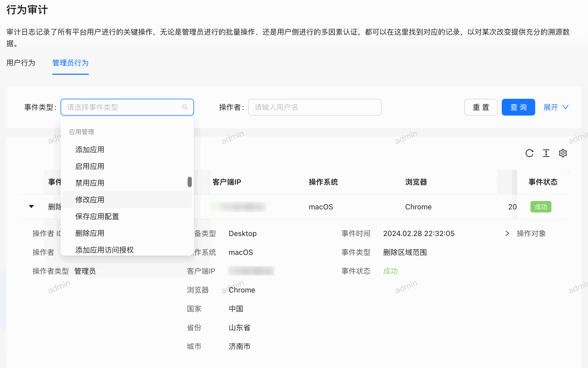Choose 启用应用 option
Image resolution: width=588 pixels, height=368 pixels.
pos(127,166)
